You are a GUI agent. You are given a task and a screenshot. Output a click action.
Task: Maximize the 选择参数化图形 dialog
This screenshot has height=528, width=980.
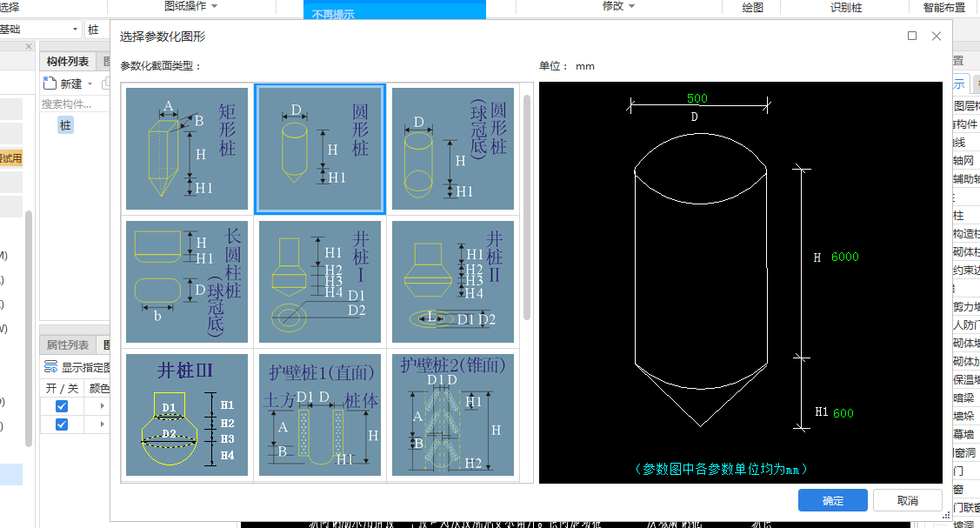tap(912, 36)
